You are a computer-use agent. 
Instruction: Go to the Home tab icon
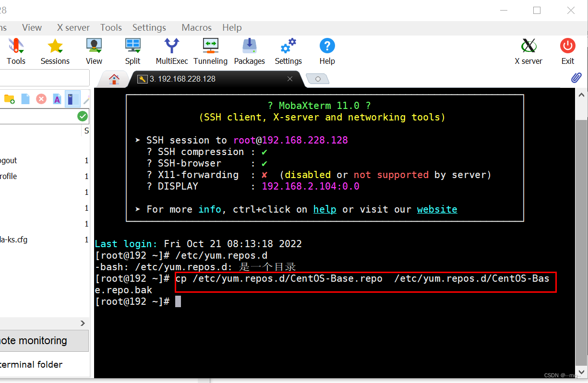click(114, 79)
